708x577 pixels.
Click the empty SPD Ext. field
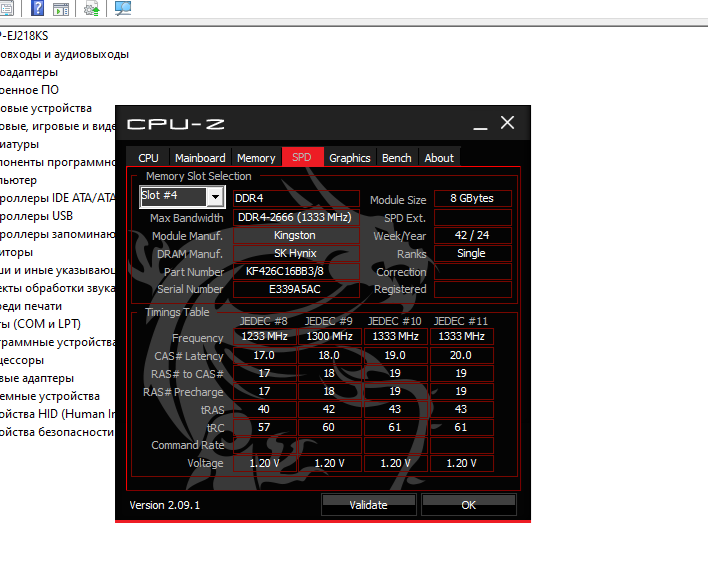coord(473,217)
